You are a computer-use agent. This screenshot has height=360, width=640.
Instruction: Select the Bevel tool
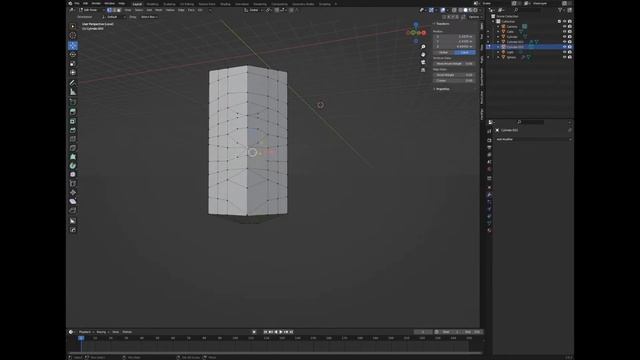(73, 130)
